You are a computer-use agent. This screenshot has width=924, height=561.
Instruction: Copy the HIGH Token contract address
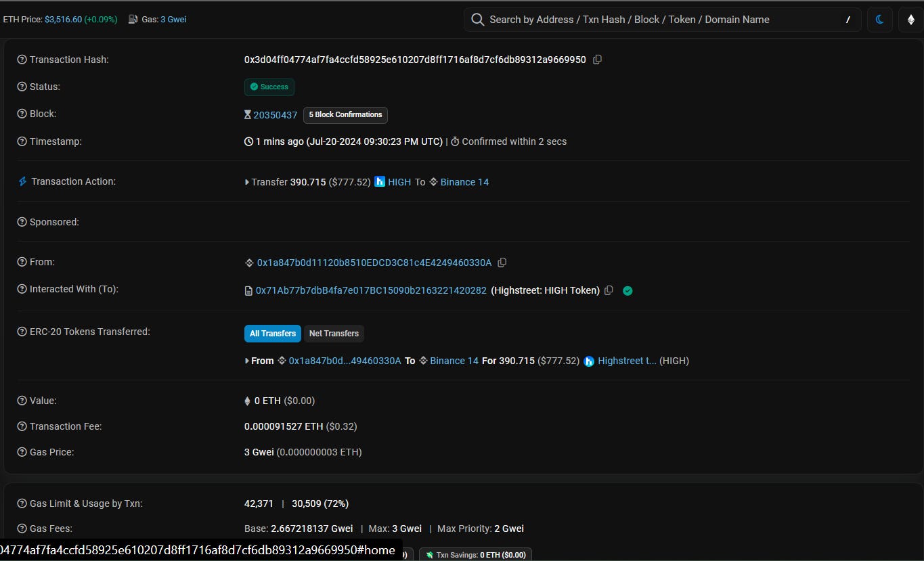(609, 290)
